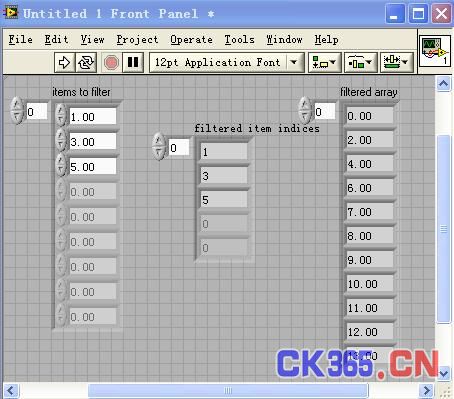454x399 pixels.
Task: Open the Project menu
Action: coord(137,40)
